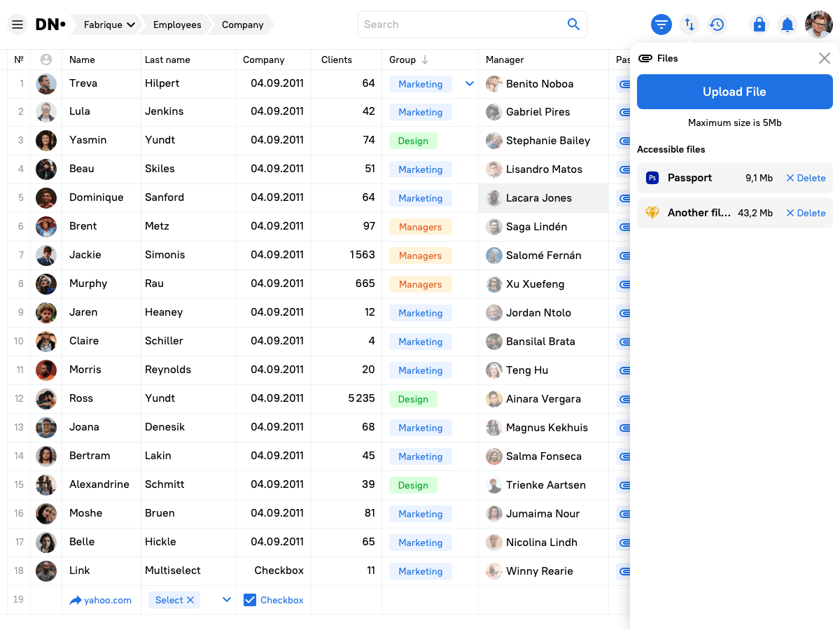Image resolution: width=840 pixels, height=630 pixels.
Task: Click the Multiselect cell in row 18
Action: coord(188,570)
